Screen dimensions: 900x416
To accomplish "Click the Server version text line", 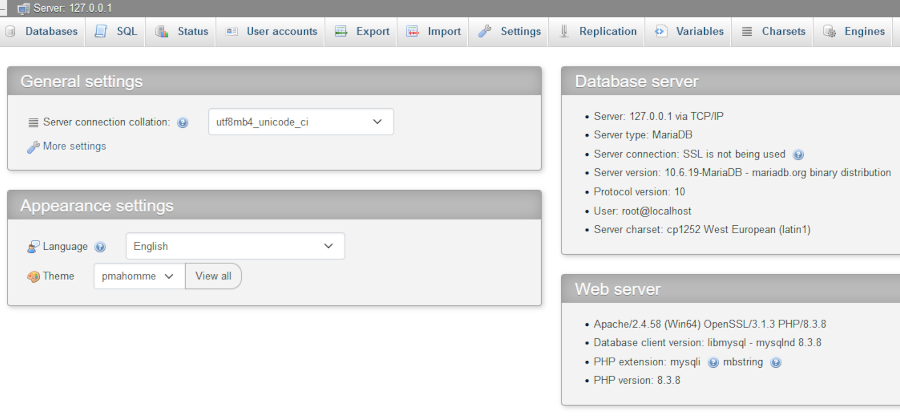I will tap(742, 173).
